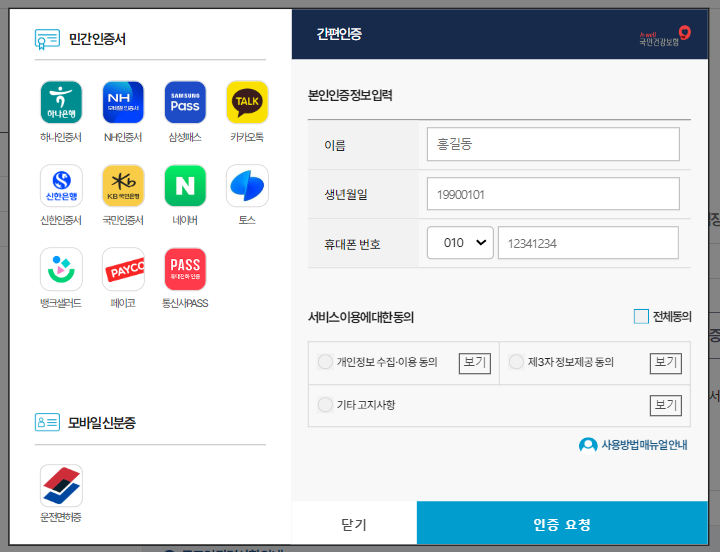View 개인정보 수집·이용 동의 terms (보기)

click(475, 363)
